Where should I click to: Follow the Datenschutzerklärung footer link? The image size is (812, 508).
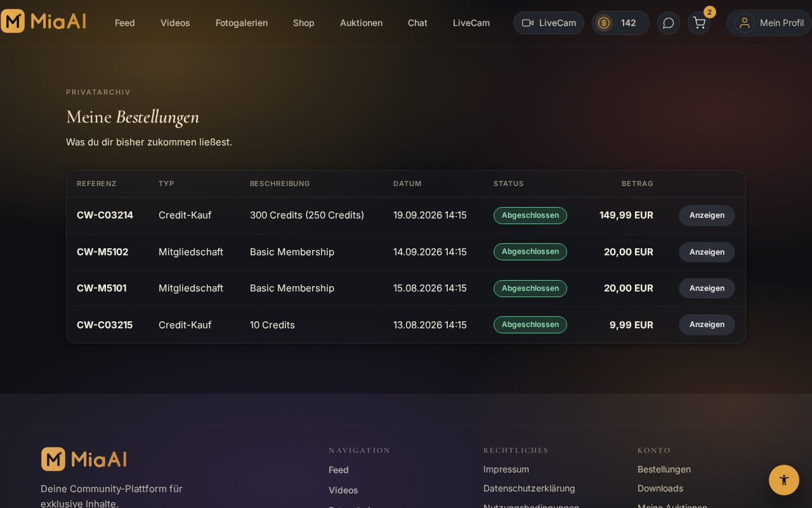click(x=529, y=488)
